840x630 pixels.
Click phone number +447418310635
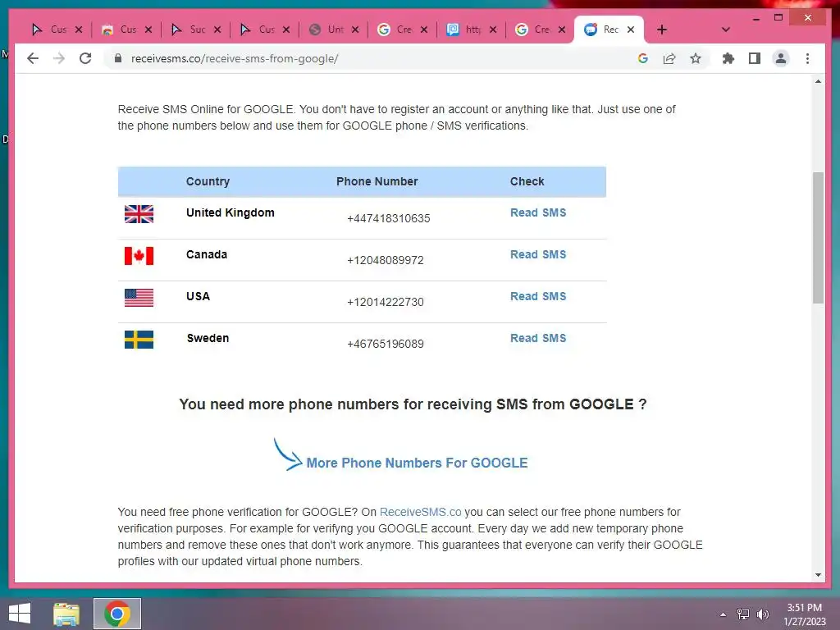pyautogui.click(x=388, y=218)
